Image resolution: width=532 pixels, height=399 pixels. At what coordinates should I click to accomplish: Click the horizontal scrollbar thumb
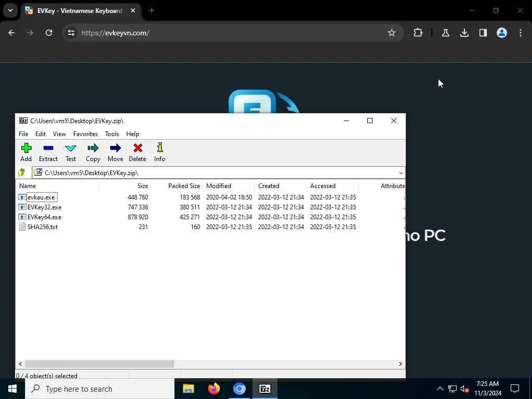click(99, 364)
